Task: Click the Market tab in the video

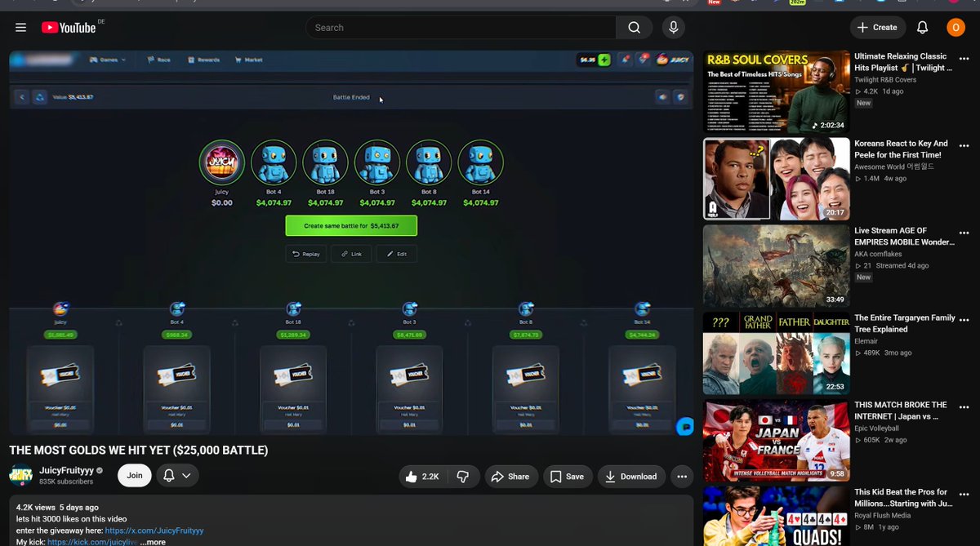Action: click(249, 60)
